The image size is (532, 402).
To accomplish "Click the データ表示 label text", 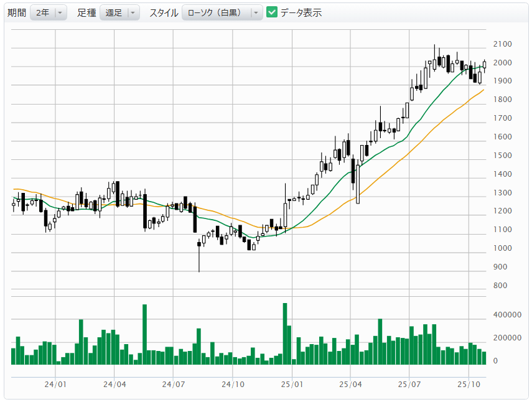I will [x=301, y=12].
